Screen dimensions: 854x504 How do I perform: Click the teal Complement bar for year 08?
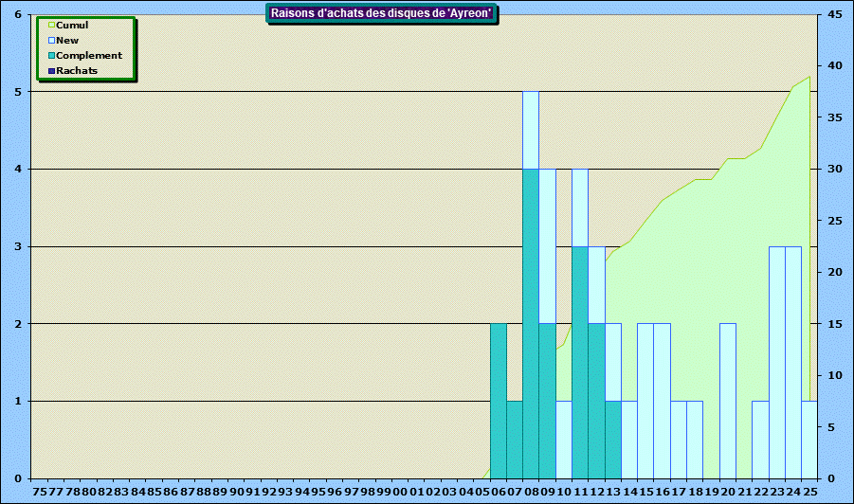[531, 322]
